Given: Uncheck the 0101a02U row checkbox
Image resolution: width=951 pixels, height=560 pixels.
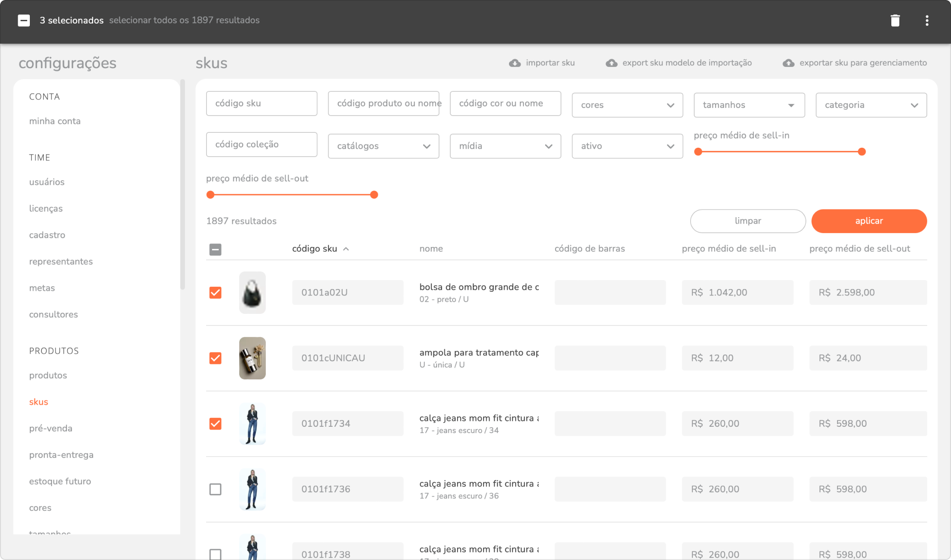Looking at the screenshot, I should pyautogui.click(x=215, y=293).
